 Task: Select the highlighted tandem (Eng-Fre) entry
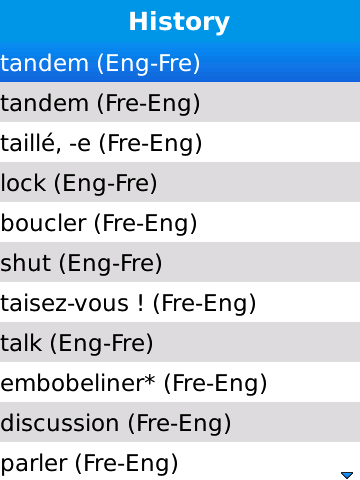(x=180, y=62)
